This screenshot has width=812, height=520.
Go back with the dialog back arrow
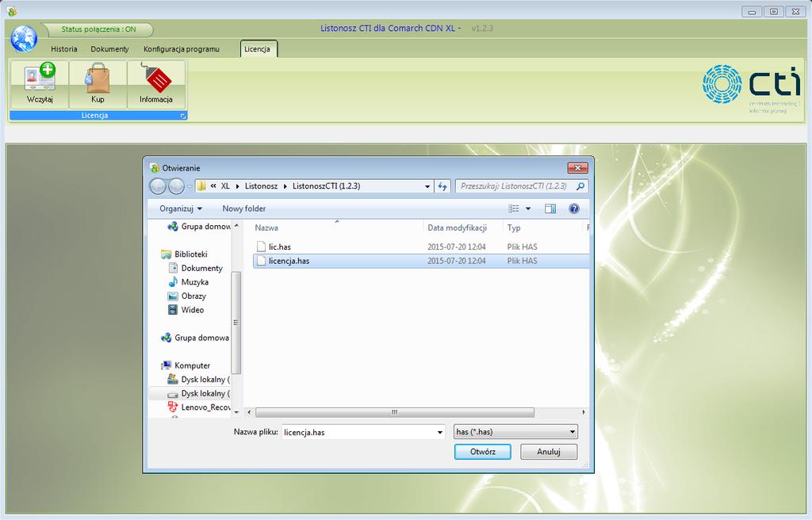coord(158,186)
